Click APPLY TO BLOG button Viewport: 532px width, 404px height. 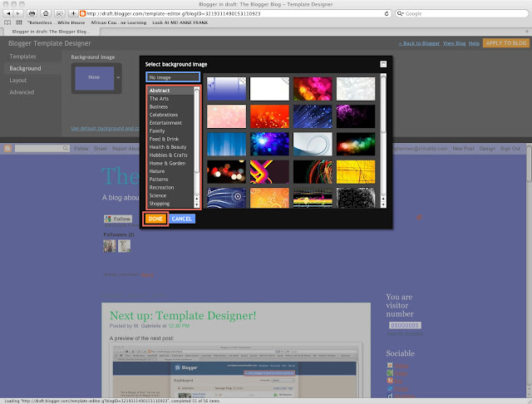point(506,43)
